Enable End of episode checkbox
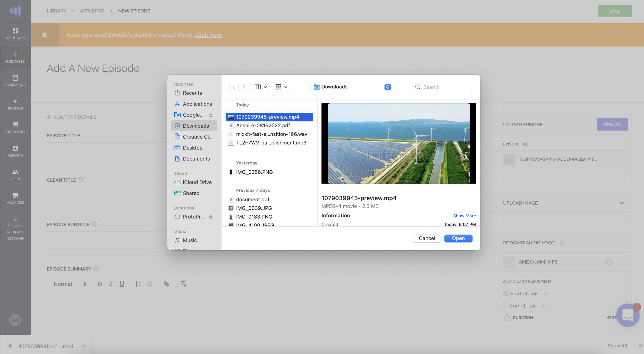 click(x=505, y=306)
